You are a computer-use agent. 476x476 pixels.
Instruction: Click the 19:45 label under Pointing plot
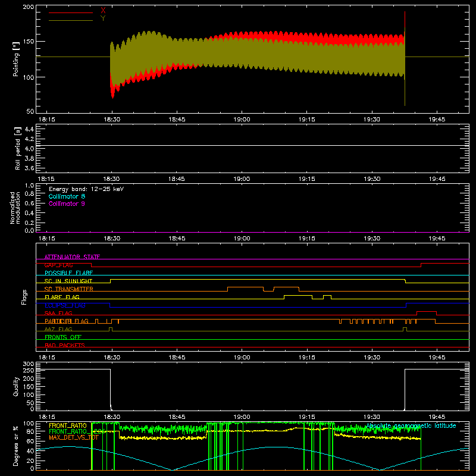click(437, 120)
